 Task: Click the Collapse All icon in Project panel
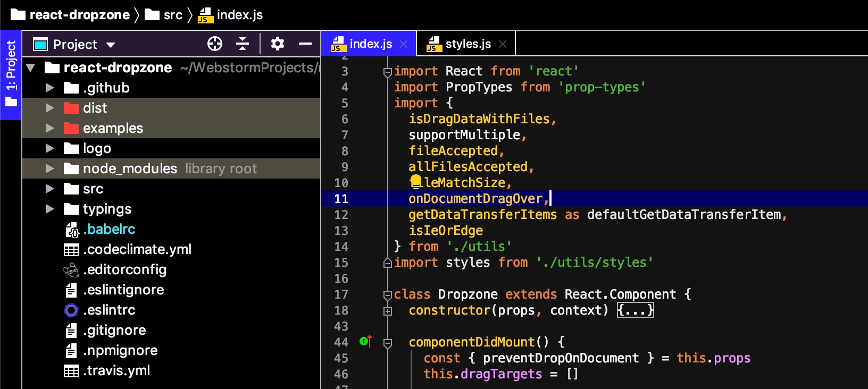[x=243, y=44]
